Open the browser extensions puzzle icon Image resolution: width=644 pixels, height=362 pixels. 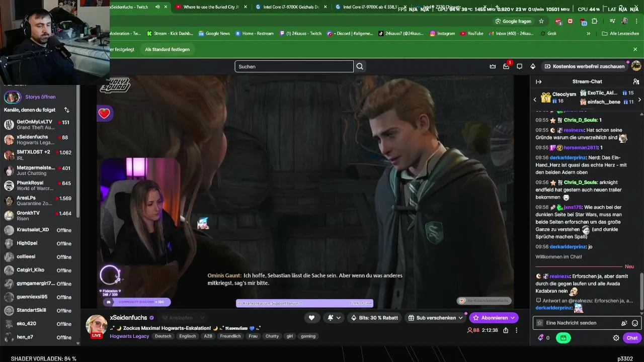595,21
